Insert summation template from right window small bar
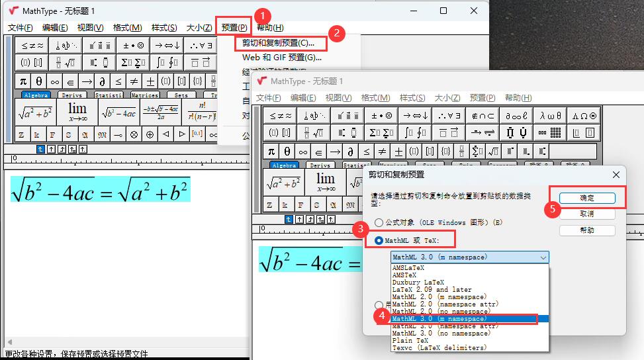644x360 pixels. point(478,152)
